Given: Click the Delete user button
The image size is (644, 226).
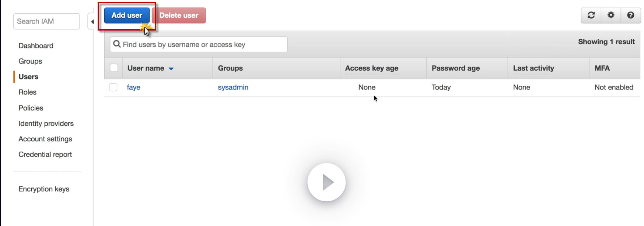Looking at the screenshot, I should pos(179,15).
